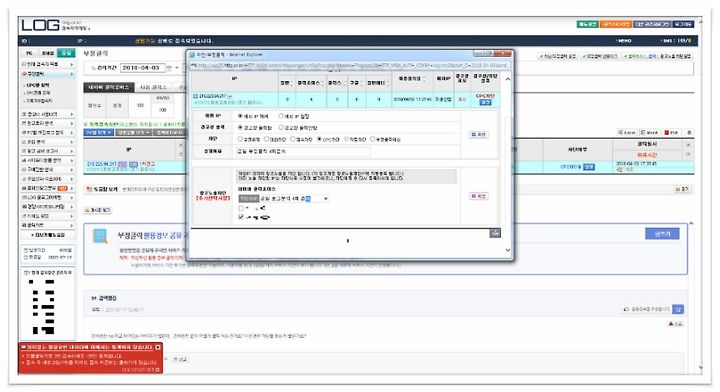Select the 경고창 출력안함 radio in popup
Screen dimensions: 720x392
point(281,128)
